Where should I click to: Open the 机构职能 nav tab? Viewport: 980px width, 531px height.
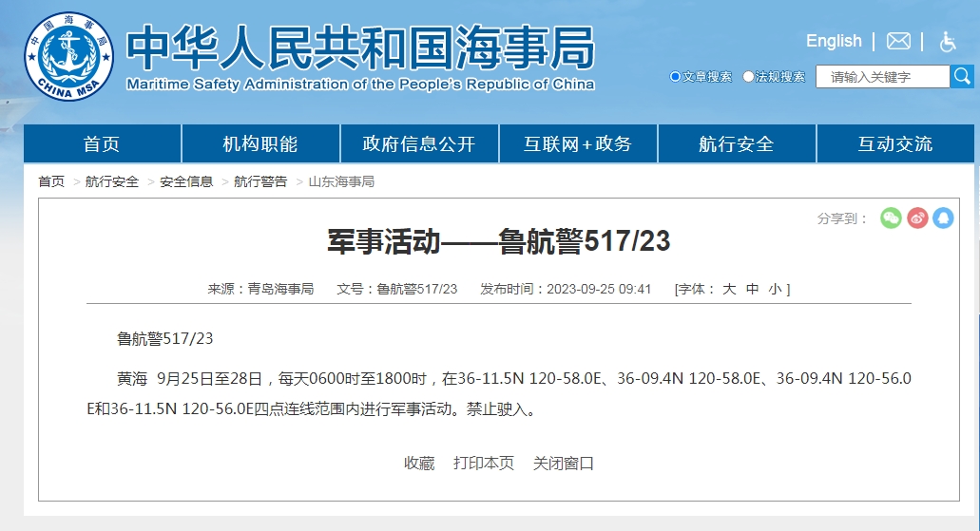(260, 143)
